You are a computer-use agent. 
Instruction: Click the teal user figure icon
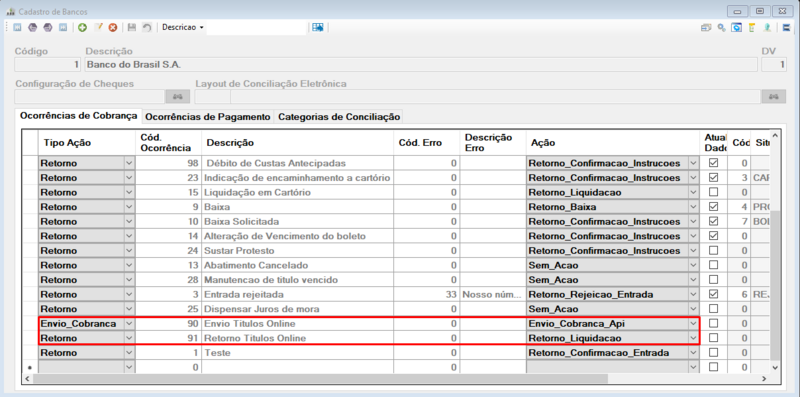[x=767, y=28]
